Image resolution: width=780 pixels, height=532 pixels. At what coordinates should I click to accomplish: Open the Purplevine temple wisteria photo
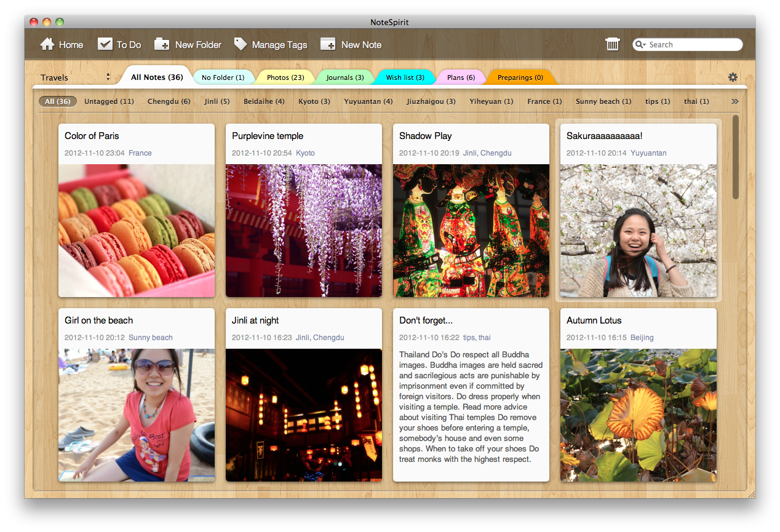[304, 231]
